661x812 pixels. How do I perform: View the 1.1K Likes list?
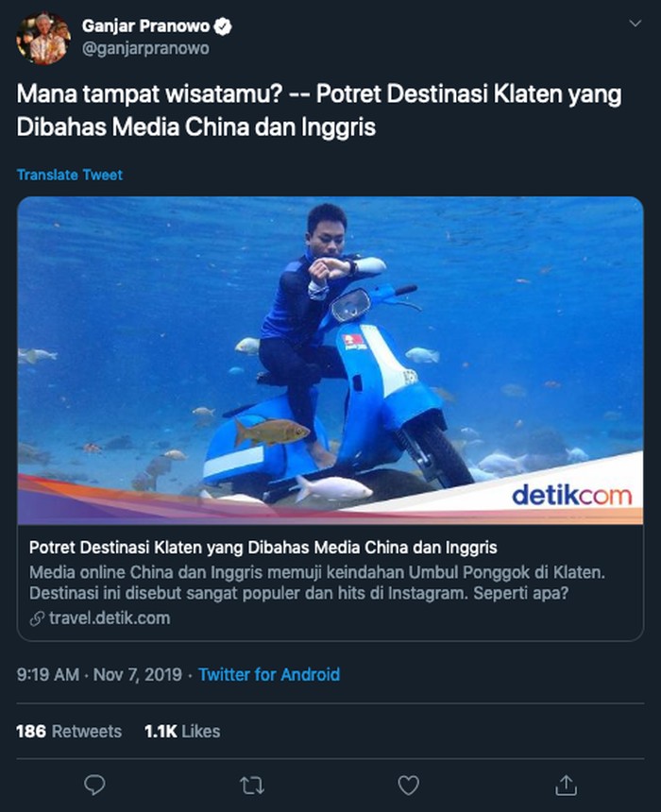click(x=182, y=731)
